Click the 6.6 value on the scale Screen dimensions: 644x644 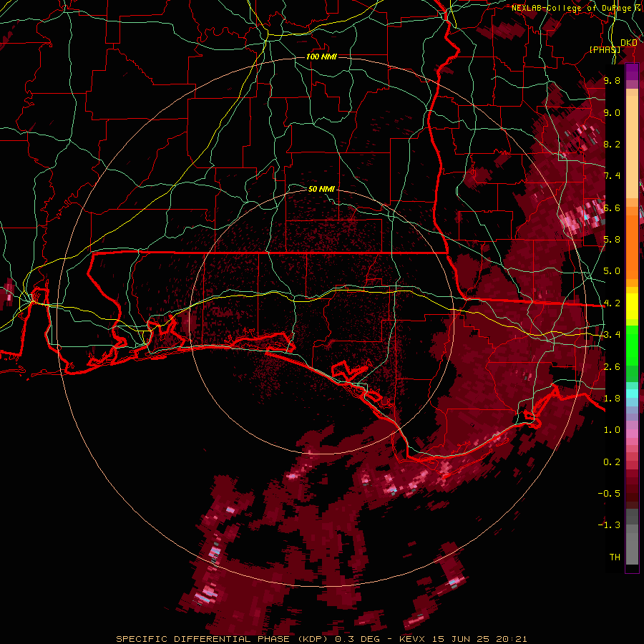tap(612, 208)
